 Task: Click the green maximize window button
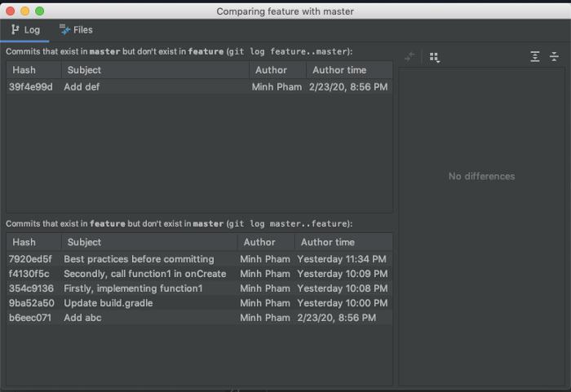40,11
